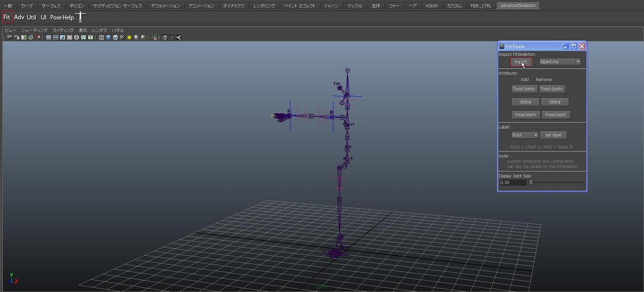Toggle the X-Ray cube icon

tap(164, 37)
